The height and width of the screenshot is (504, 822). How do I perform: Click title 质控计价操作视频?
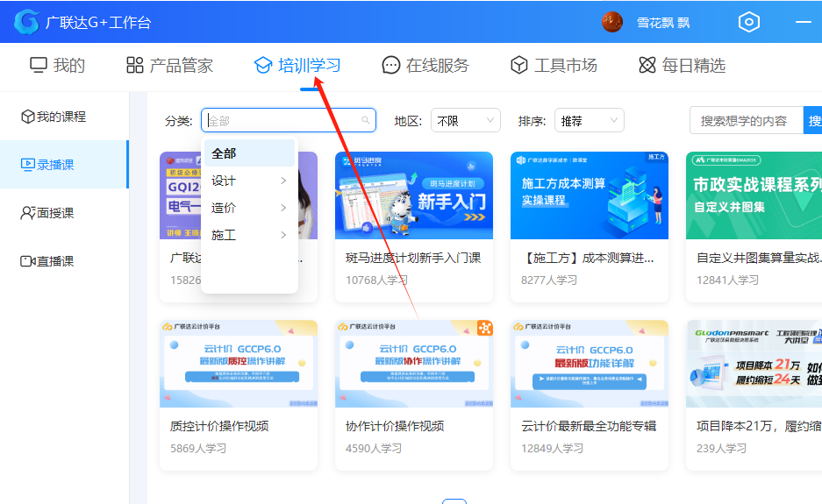[219, 426]
